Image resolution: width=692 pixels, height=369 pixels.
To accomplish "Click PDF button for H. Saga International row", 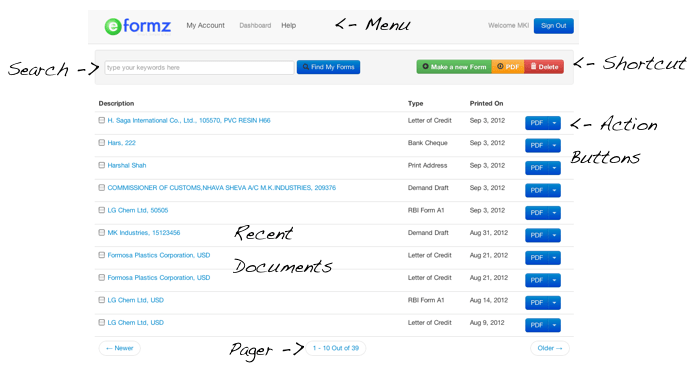I will [x=537, y=123].
